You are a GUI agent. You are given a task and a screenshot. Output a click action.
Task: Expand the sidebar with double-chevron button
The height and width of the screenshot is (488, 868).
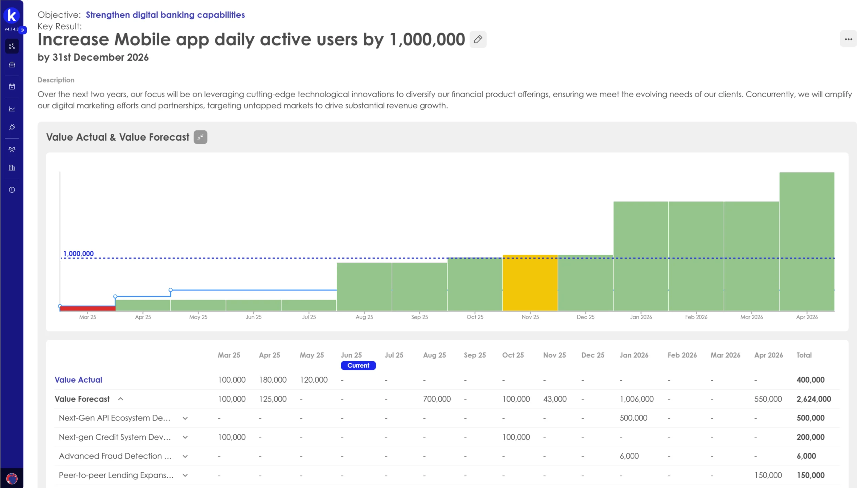tap(23, 30)
